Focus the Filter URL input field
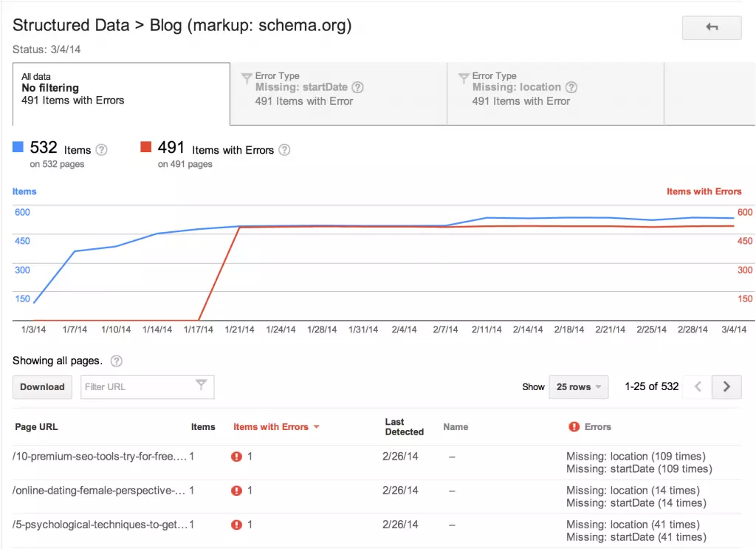The width and height of the screenshot is (756, 549). [147, 387]
